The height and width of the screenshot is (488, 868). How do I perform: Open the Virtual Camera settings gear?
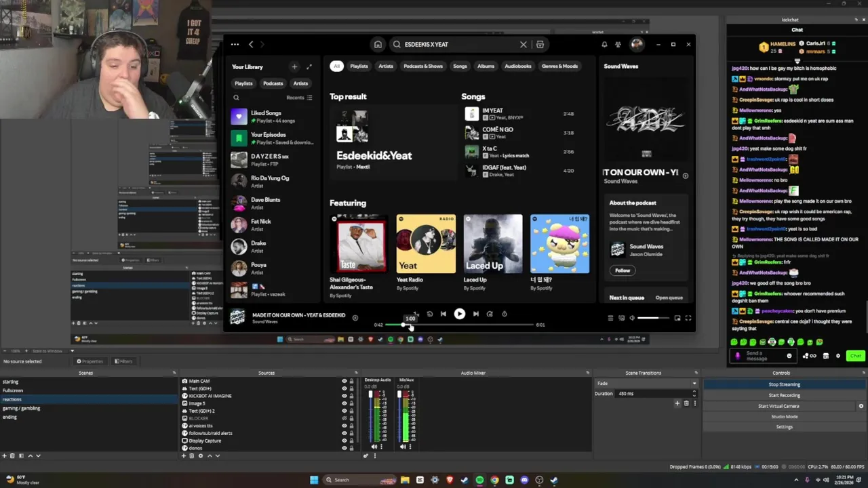(x=861, y=406)
